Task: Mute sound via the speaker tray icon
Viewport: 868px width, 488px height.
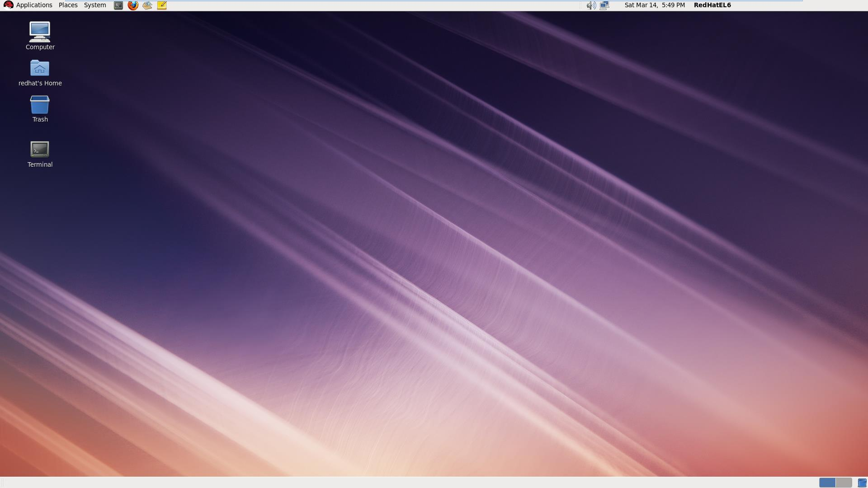Action: (590, 5)
